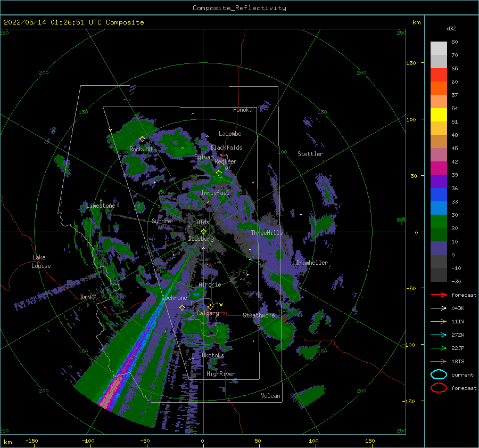
Task: Click the Lacombe city label
Action: [x=230, y=134]
